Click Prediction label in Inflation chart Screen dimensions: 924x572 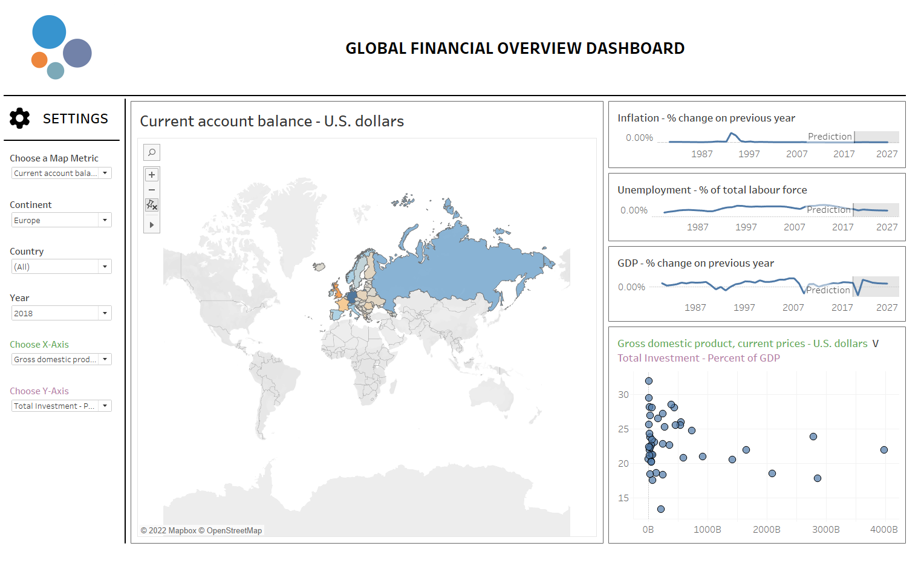click(x=830, y=137)
